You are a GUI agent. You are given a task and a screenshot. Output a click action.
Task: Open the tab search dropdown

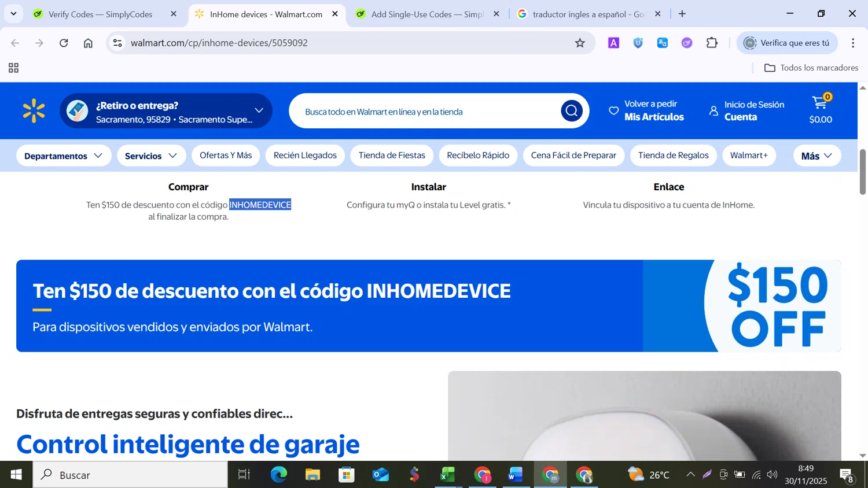[13, 14]
